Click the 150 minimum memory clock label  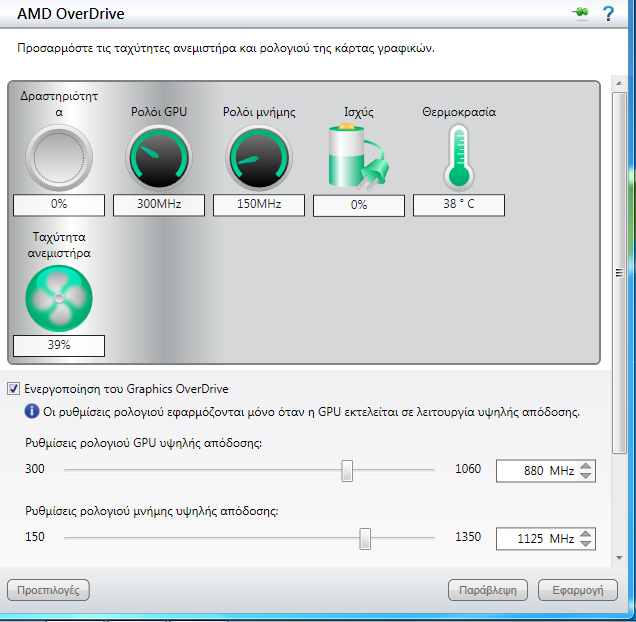(34, 537)
